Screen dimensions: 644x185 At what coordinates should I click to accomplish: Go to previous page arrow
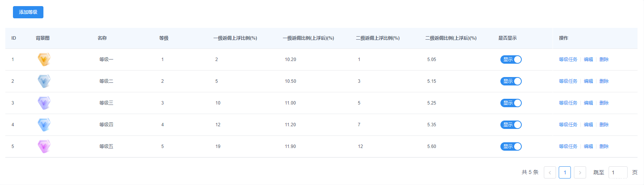pos(550,172)
